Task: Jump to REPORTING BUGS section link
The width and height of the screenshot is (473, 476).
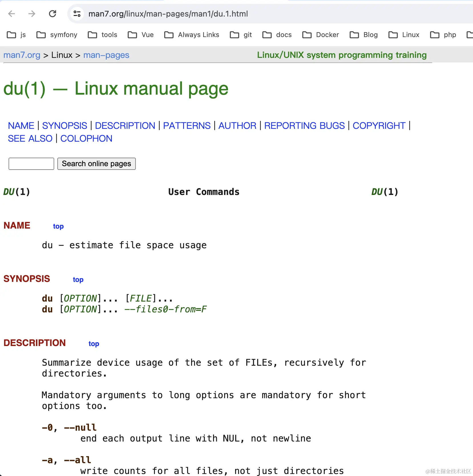Action: tap(304, 126)
